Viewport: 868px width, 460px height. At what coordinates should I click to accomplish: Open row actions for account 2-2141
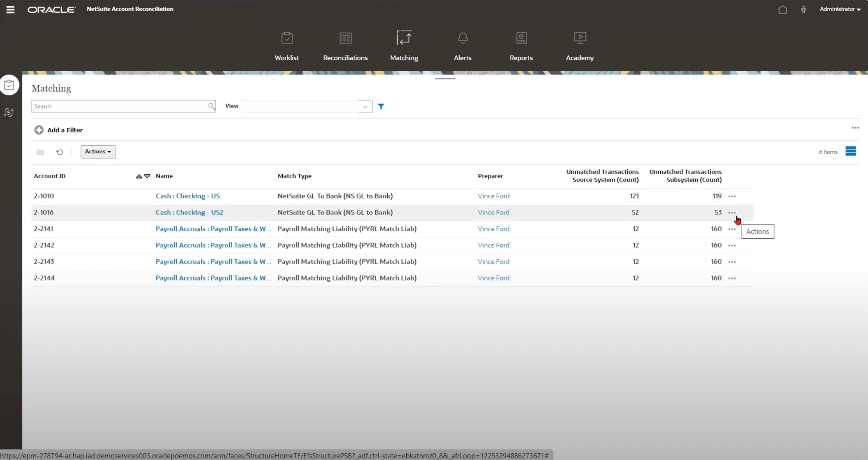tap(732, 229)
